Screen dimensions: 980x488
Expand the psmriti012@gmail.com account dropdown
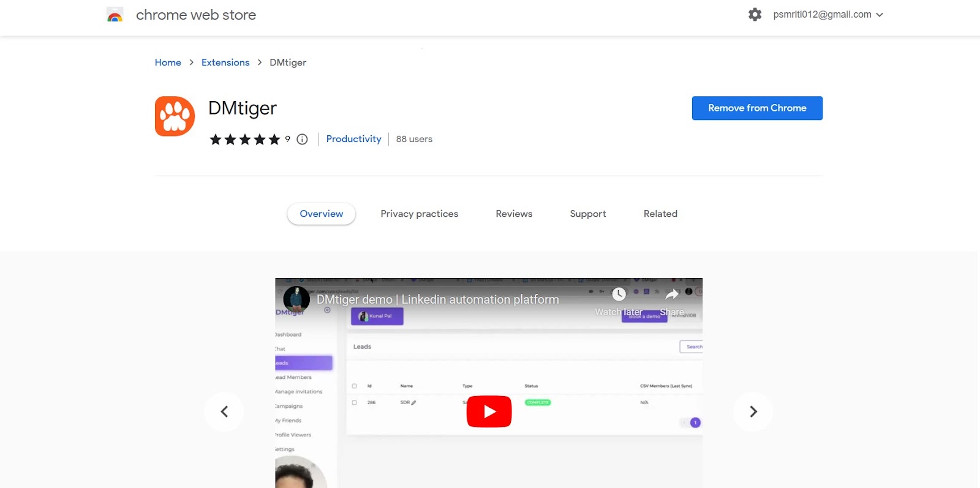[828, 15]
